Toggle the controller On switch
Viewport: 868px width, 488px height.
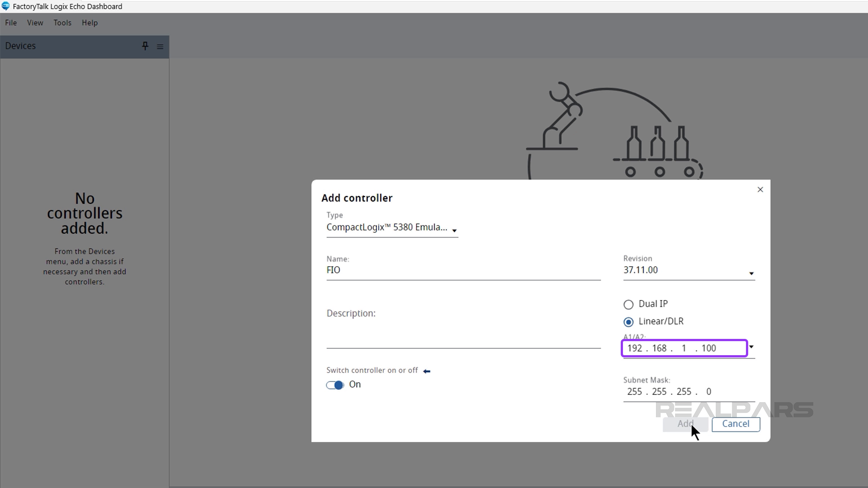(x=335, y=385)
